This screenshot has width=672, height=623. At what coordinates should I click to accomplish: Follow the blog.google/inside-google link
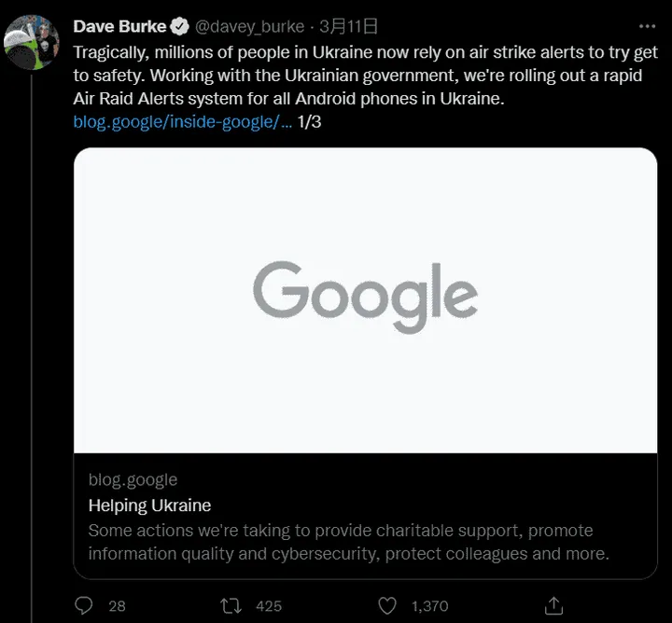tap(183, 121)
